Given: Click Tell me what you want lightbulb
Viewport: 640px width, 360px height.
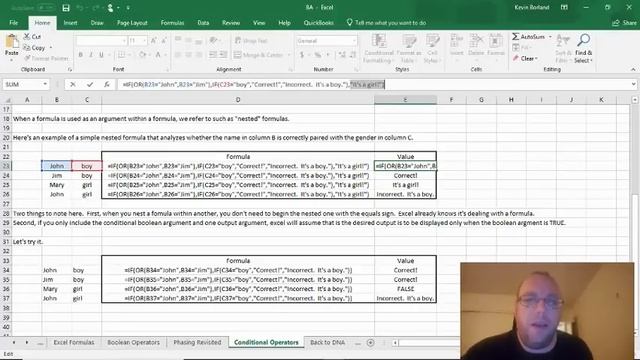Looking at the screenshot, I should [x=349, y=22].
